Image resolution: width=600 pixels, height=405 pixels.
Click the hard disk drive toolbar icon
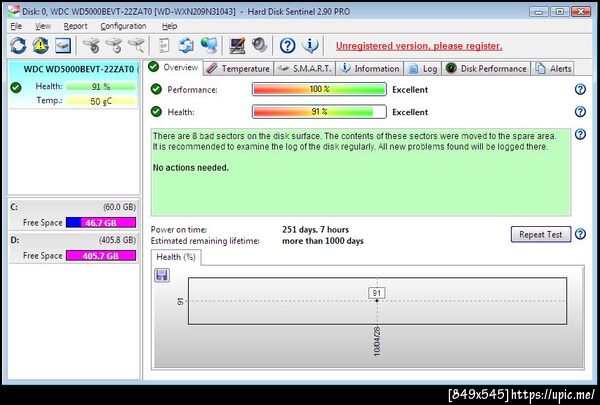(x=62, y=46)
